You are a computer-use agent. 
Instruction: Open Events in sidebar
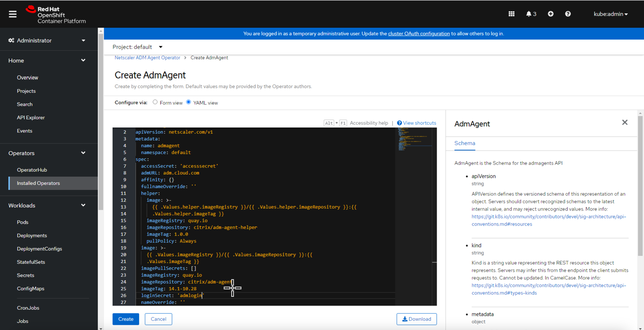point(24,131)
